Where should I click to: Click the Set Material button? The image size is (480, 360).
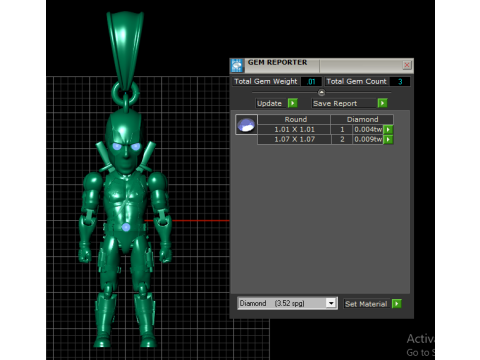(366, 304)
